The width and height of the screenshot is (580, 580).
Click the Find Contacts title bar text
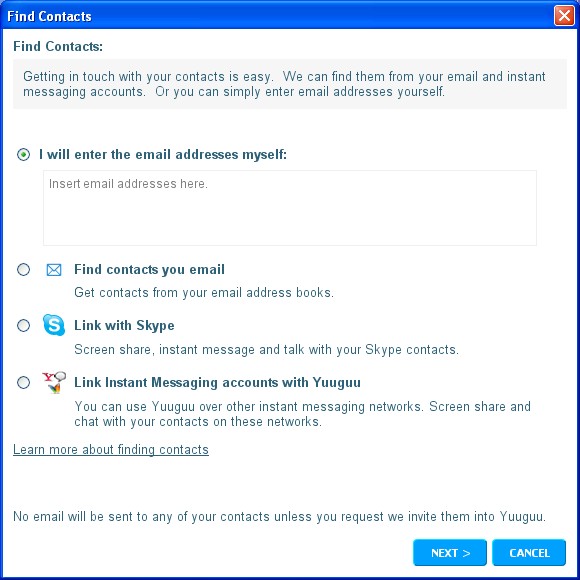point(49,16)
